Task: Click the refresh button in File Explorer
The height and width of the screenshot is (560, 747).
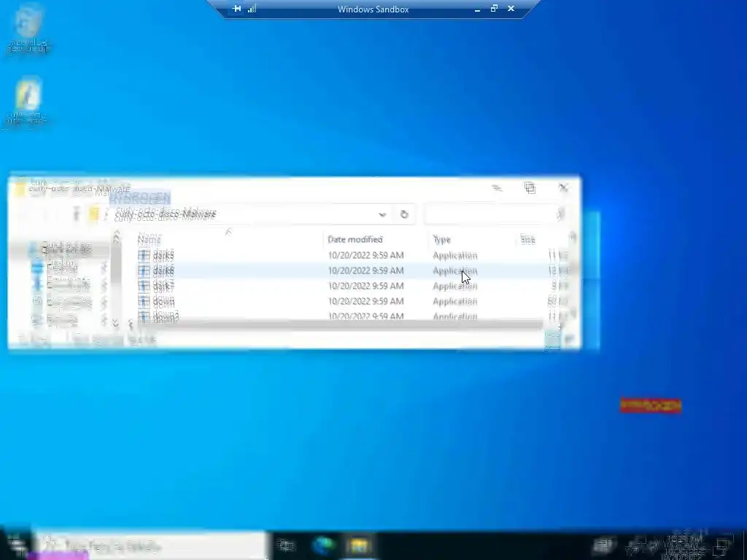Action: pos(404,214)
